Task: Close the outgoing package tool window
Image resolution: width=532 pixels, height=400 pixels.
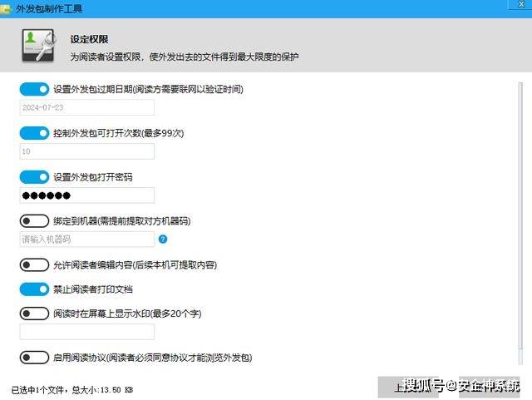Action: point(521,4)
